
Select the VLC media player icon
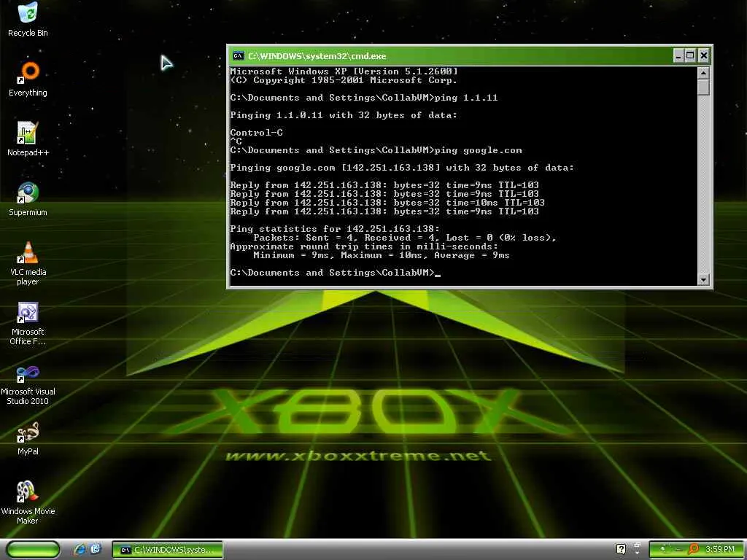click(28, 263)
